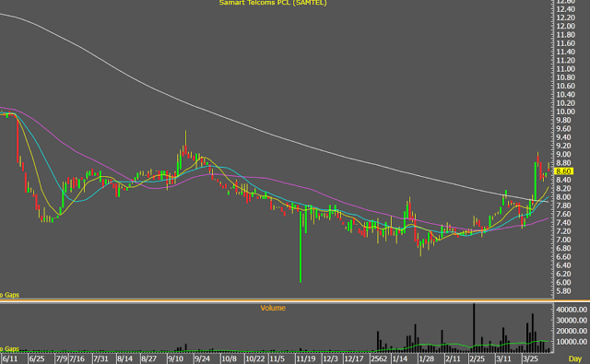
Task: Select the 12/17 date label
Action: 354,358
